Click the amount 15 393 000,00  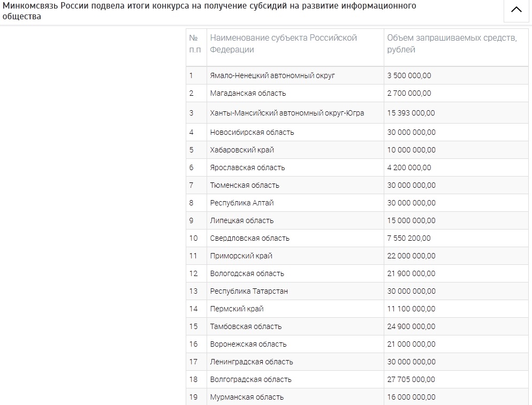coord(411,113)
